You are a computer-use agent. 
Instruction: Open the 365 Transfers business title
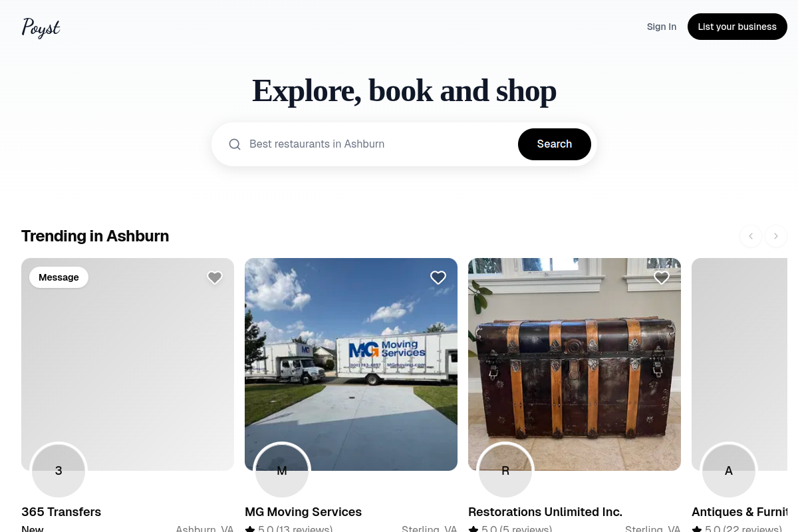(61, 512)
